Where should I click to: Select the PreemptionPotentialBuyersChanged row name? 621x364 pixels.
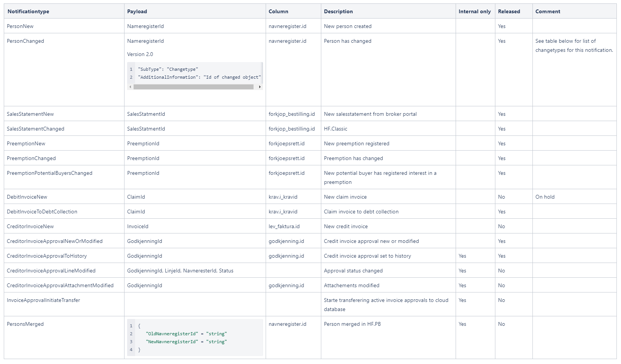[x=50, y=173]
